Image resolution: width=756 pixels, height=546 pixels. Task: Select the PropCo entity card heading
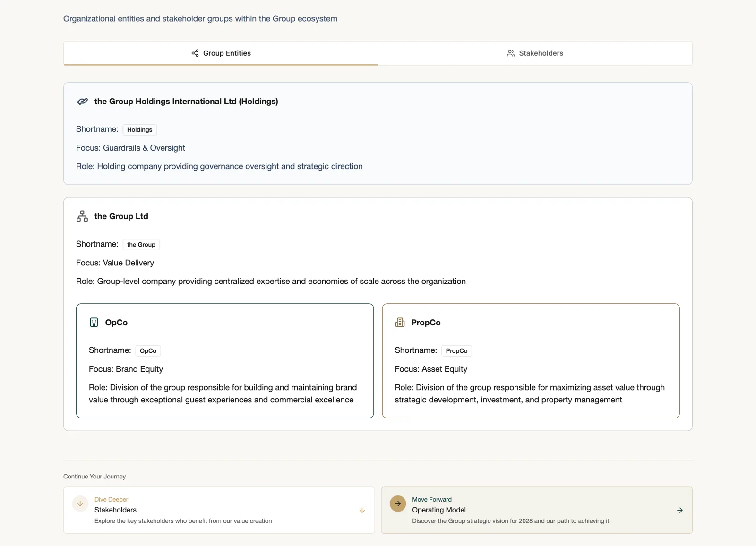(x=426, y=323)
